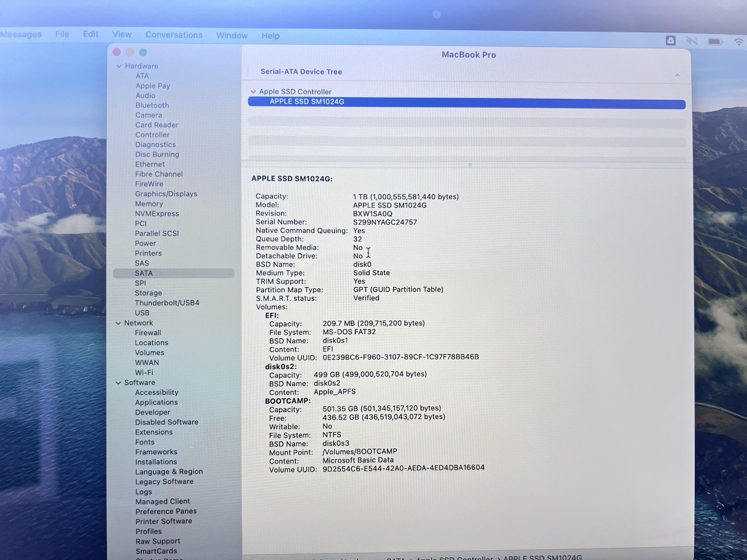This screenshot has height=560, width=747.
Task: Select Developer under Software
Action: (x=153, y=413)
